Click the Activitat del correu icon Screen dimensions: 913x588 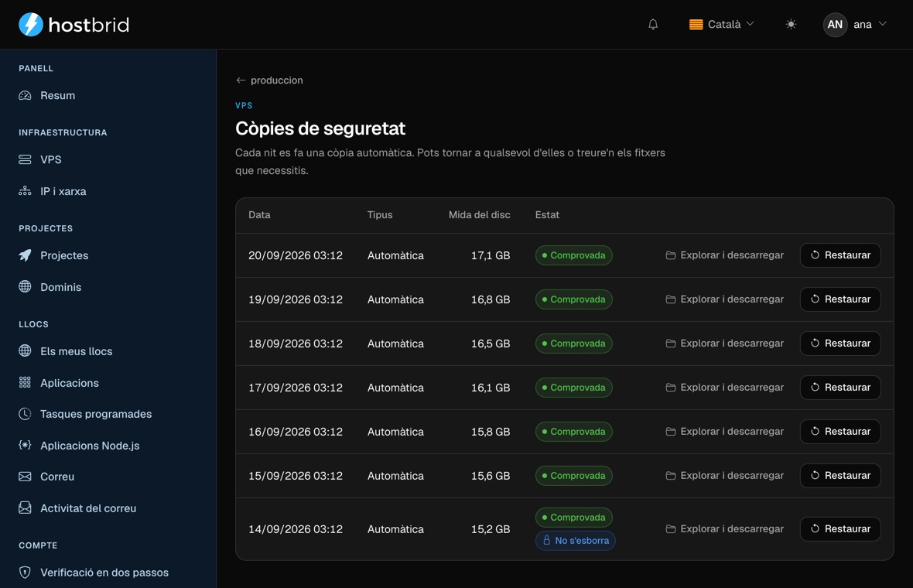tap(25, 508)
